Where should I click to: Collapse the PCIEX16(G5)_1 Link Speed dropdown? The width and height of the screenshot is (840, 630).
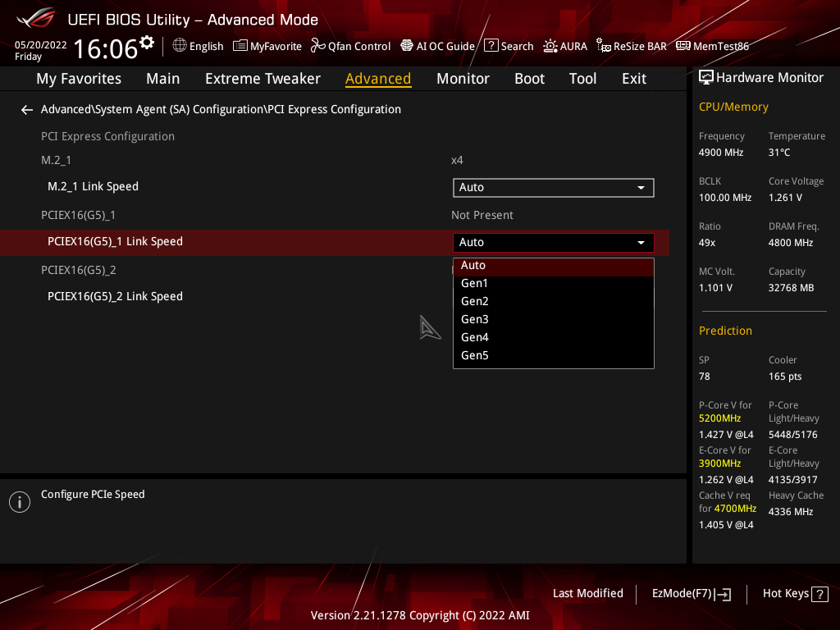coord(554,242)
